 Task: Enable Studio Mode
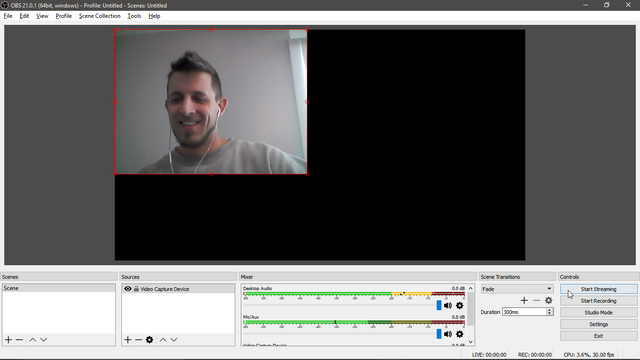pos(598,313)
